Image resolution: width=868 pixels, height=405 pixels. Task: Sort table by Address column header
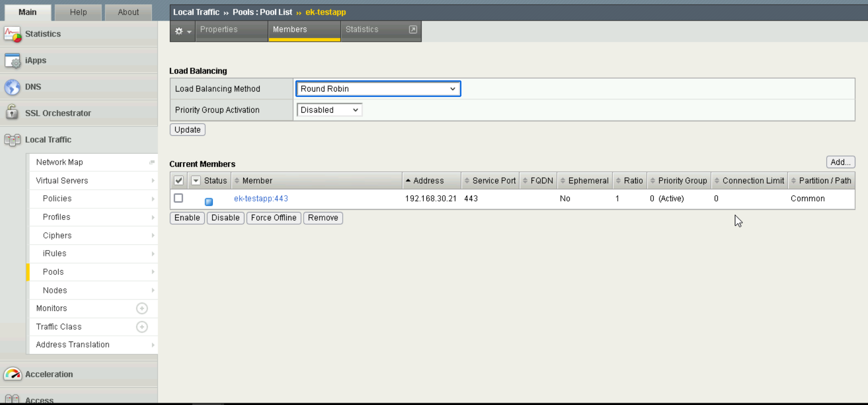coord(428,181)
